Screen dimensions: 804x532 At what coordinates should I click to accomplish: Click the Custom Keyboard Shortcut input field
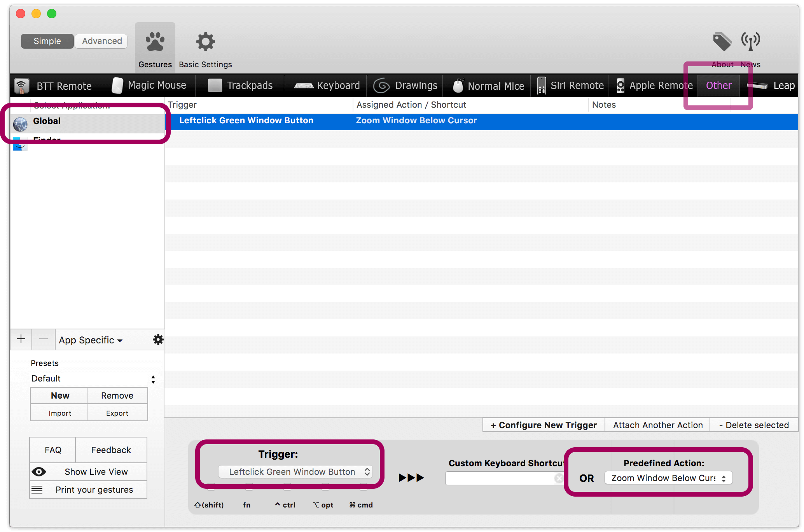(504, 478)
